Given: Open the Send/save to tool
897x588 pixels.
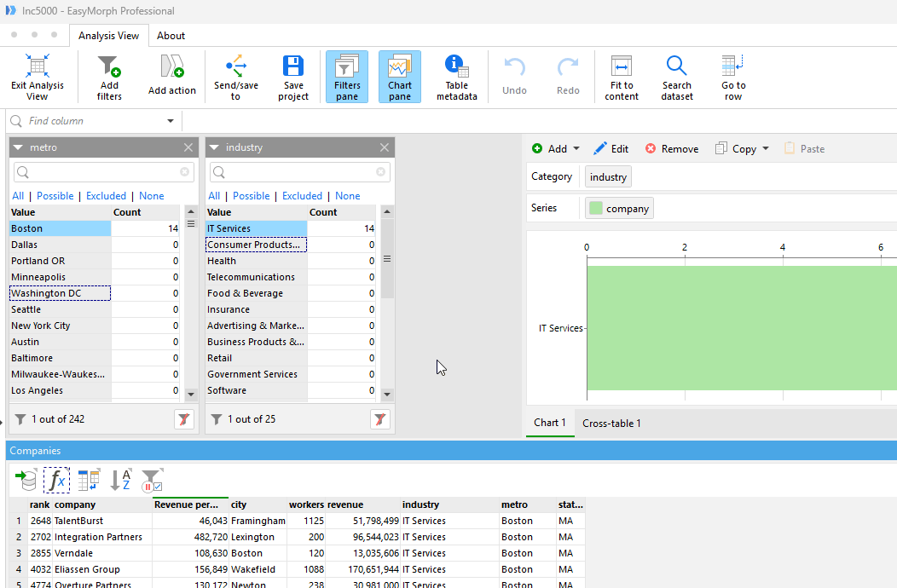Looking at the screenshot, I should 236,75.
